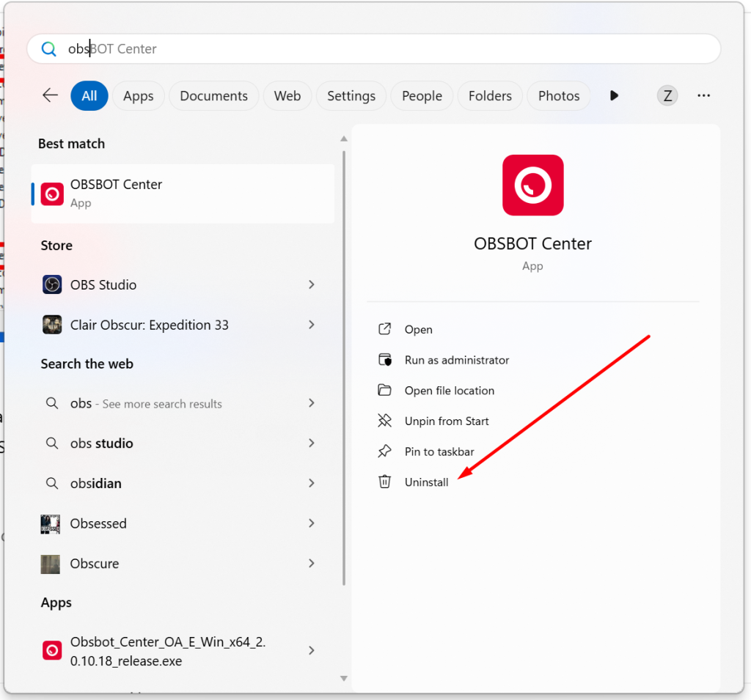Click the Run as administrator shield icon
This screenshot has width=751, height=700.
click(x=384, y=360)
